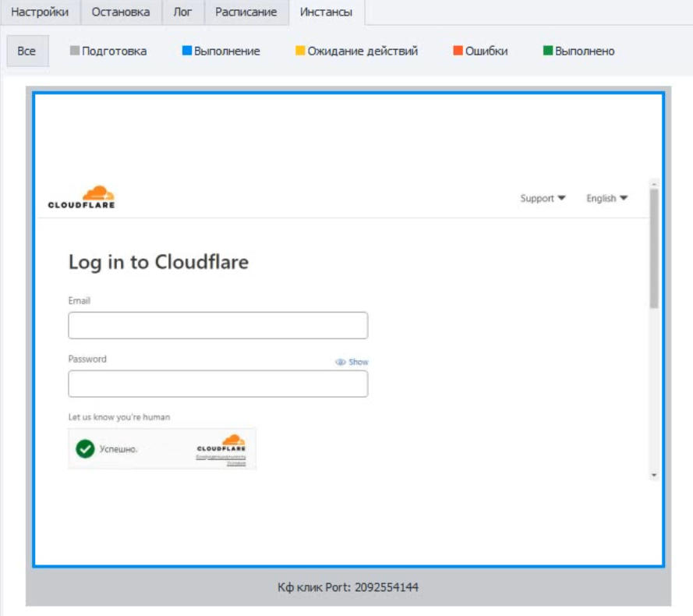
Task: Open the Настройки tab
Action: coord(41,12)
